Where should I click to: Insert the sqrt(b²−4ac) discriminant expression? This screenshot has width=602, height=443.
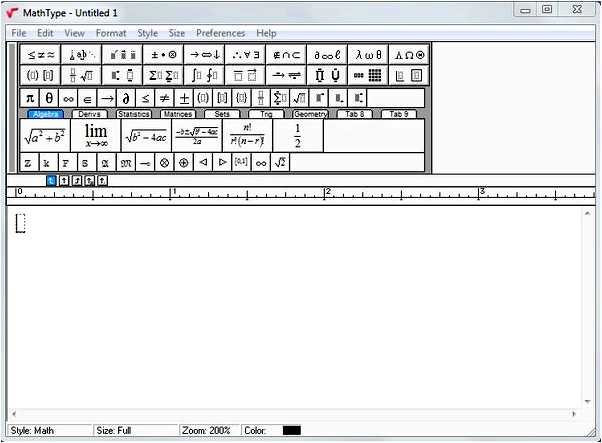[146, 136]
